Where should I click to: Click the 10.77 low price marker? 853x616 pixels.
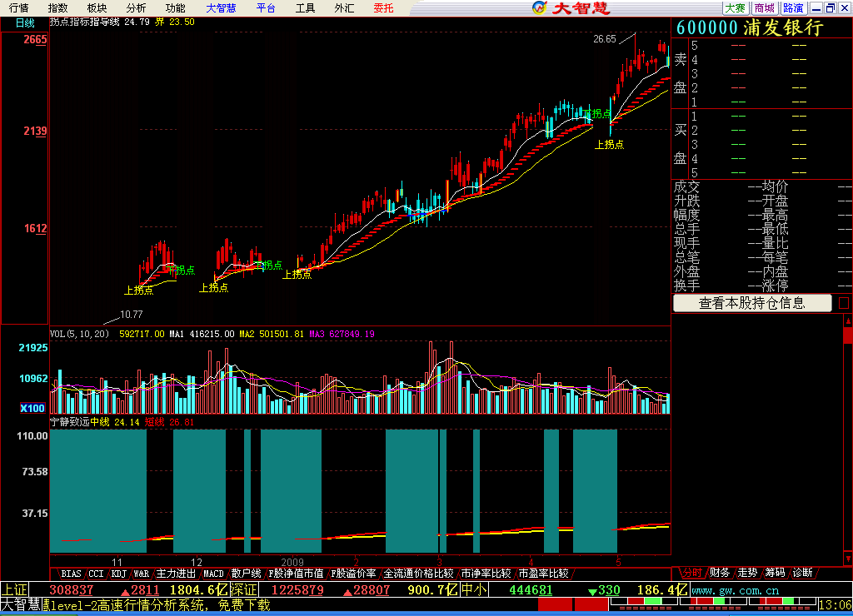tap(131, 315)
